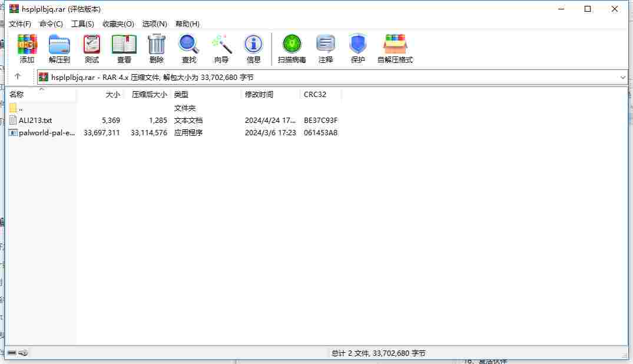Open the 命令(C) menu

tap(51, 24)
